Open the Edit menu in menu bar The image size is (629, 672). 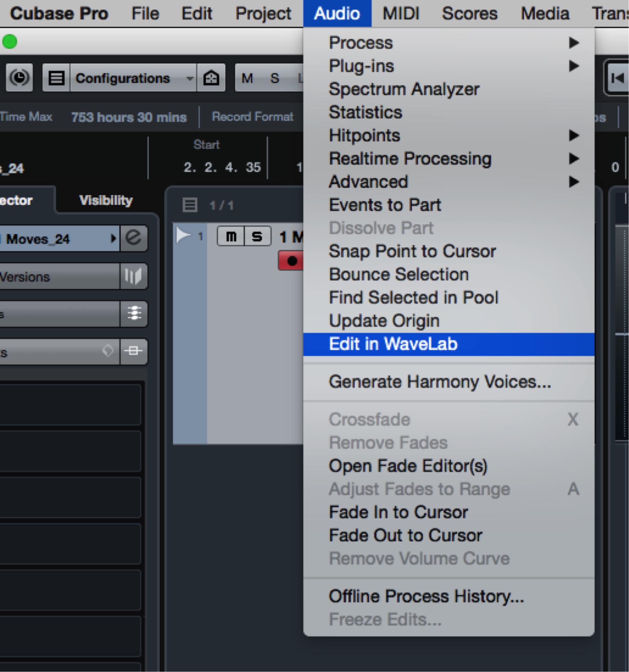coord(196,13)
